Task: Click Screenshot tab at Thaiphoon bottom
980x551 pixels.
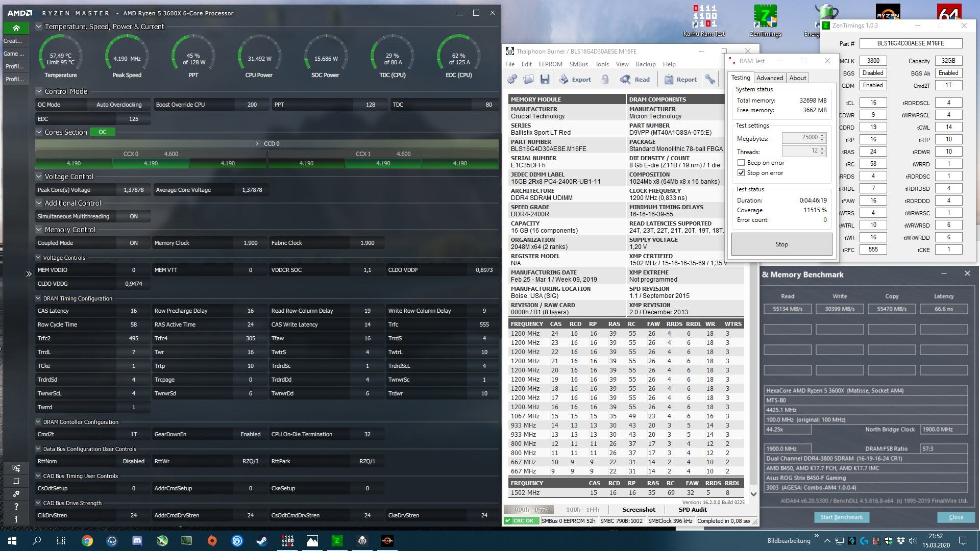Action: 639,510
